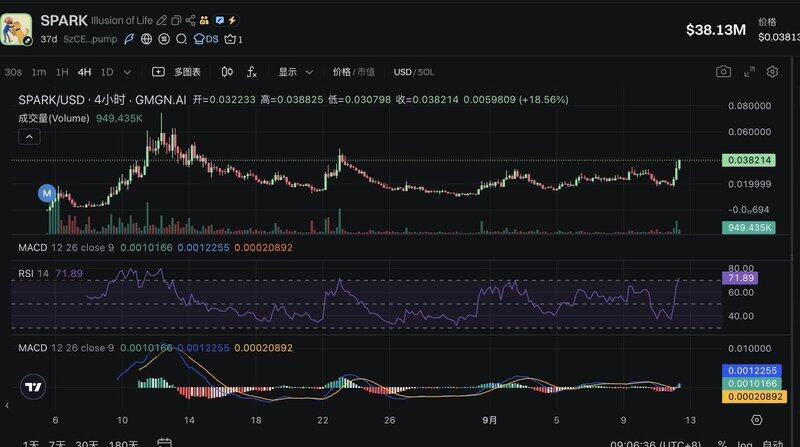The image size is (800, 447).
Task: Click the blue 0.0012255 MACD axis tag
Action: tap(752, 370)
